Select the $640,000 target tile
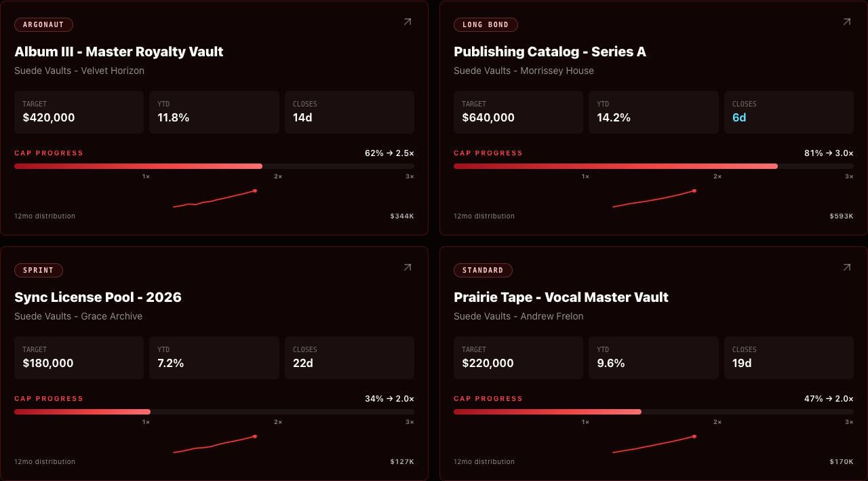Image resolution: width=868 pixels, height=481 pixels. tap(518, 112)
